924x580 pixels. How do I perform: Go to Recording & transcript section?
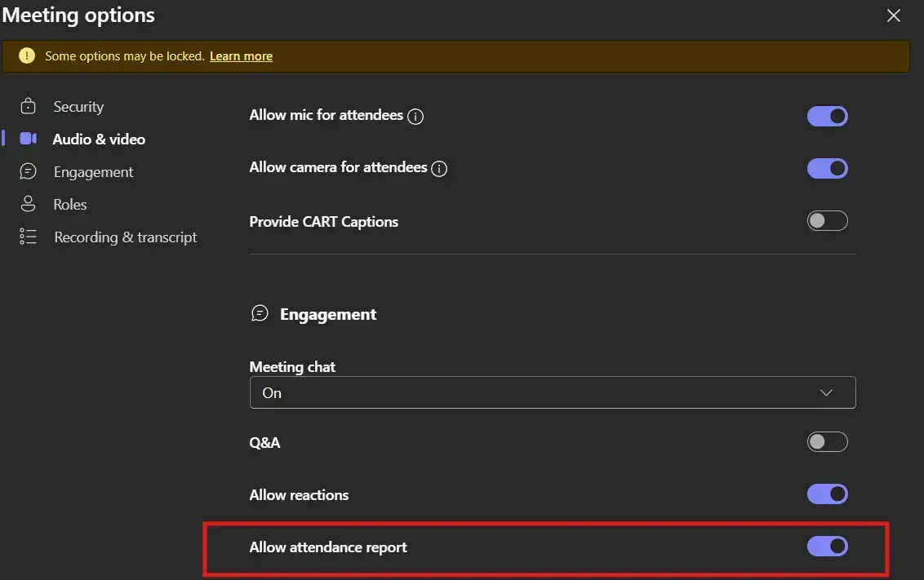point(125,237)
